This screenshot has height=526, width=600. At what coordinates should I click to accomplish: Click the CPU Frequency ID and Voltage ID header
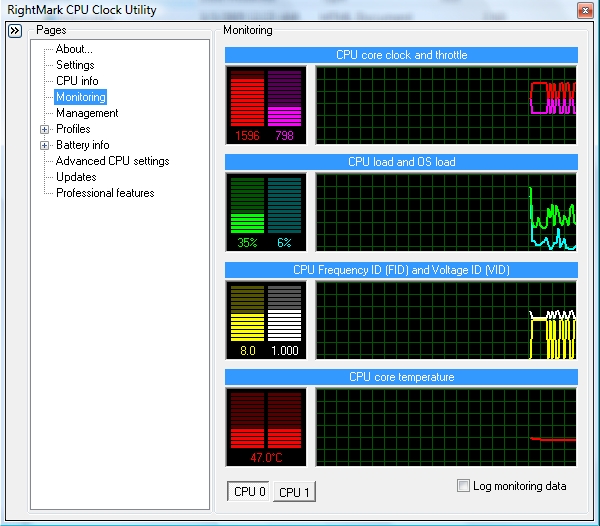pos(401,270)
